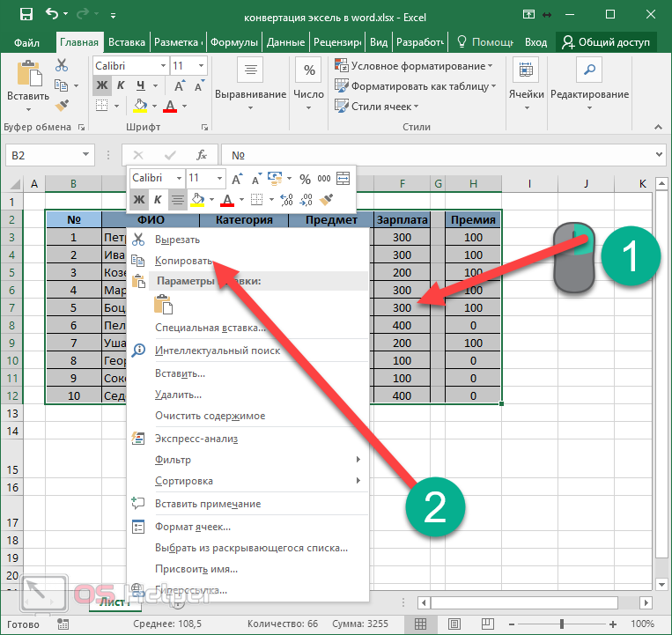The width and height of the screenshot is (672, 635).
Task: Click the Save icon in the title bar
Action: pos(26,15)
